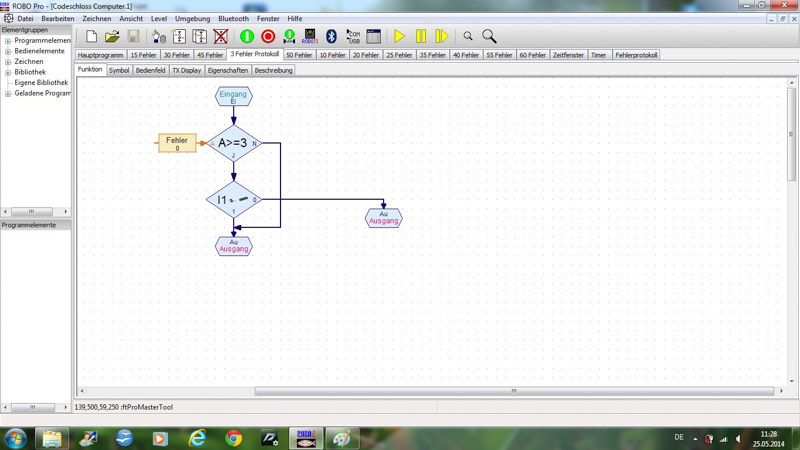The width and height of the screenshot is (800, 450).
Task: Open Internet Explorer from taskbar
Action: (197, 438)
